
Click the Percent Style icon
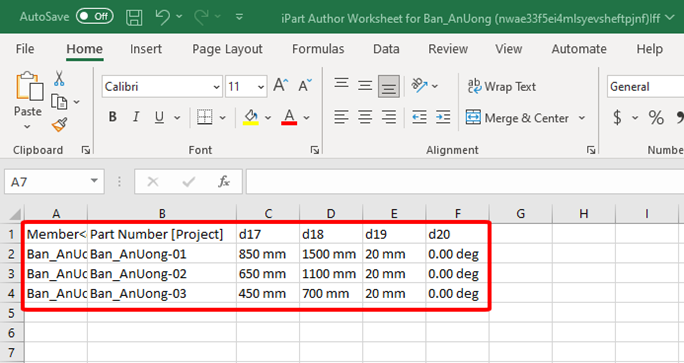click(656, 118)
